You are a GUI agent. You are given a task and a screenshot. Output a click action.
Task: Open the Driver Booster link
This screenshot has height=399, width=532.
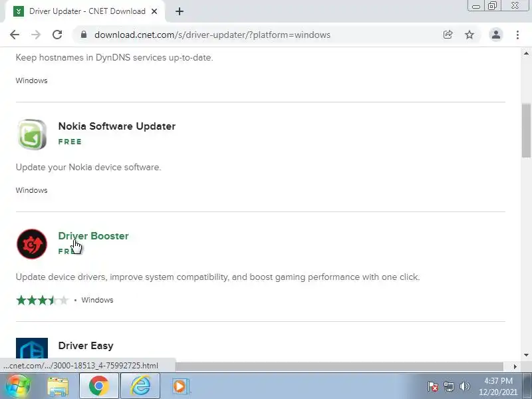93,236
